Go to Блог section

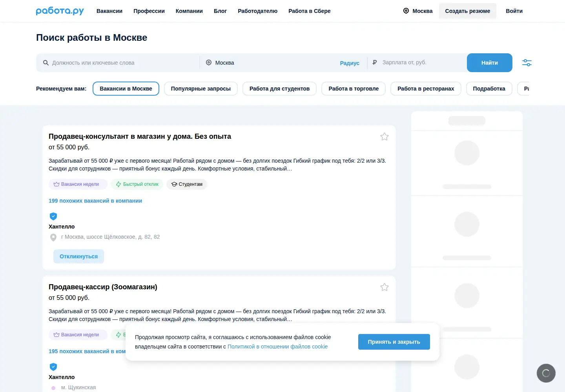point(220,11)
